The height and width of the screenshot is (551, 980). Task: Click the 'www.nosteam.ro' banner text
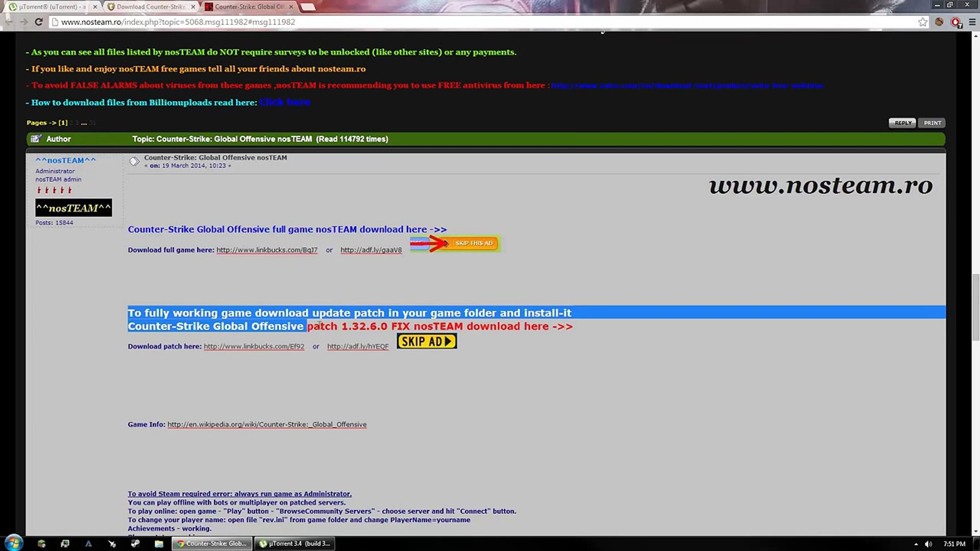tap(821, 185)
